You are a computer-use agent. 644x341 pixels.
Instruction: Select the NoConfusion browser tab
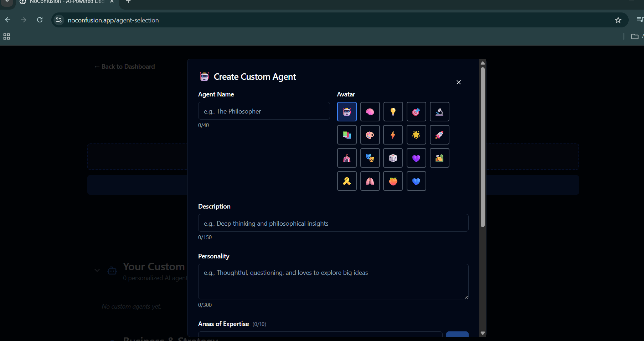[68, 2]
